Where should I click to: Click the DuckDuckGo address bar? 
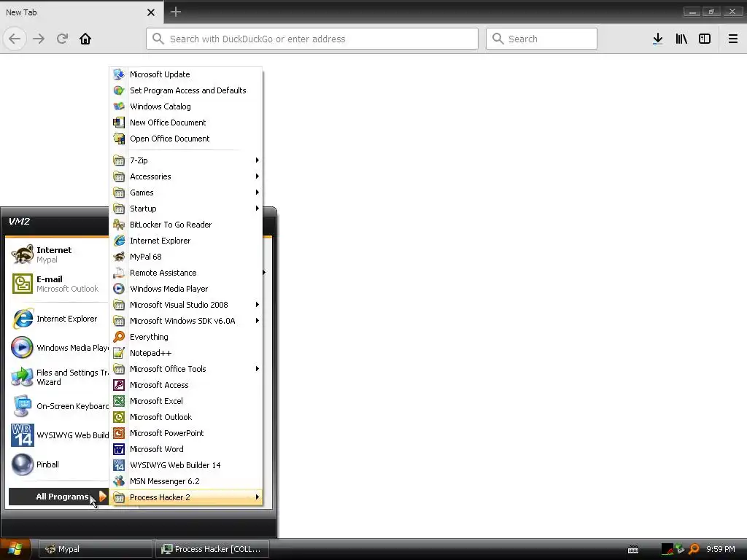tap(312, 39)
